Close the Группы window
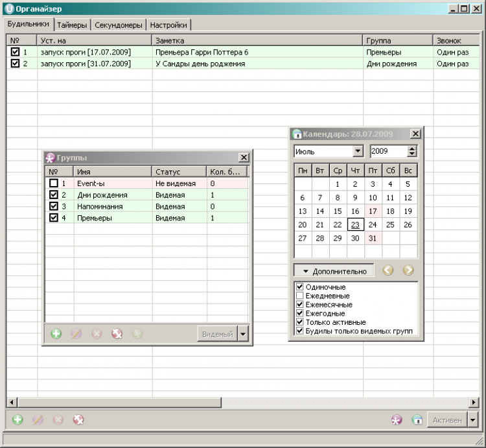The image size is (486, 448). pyautogui.click(x=244, y=158)
